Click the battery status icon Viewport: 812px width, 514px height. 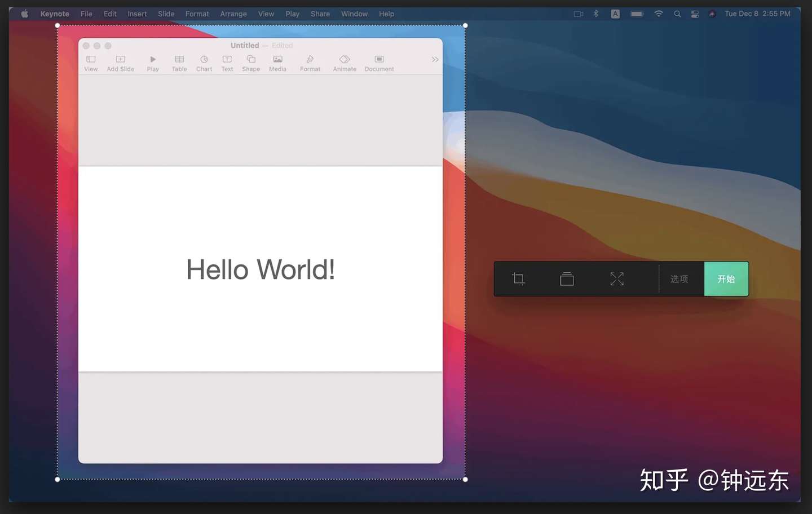click(x=637, y=14)
